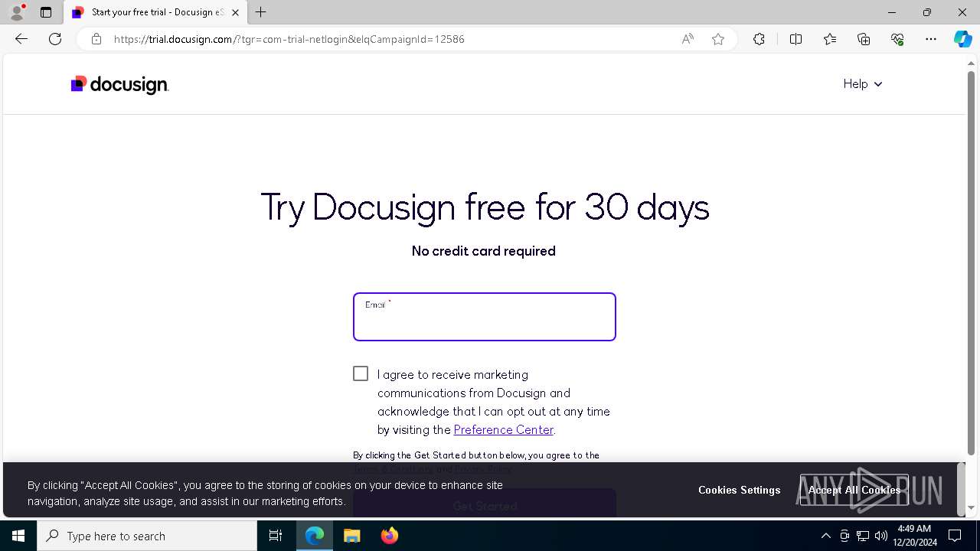Viewport: 980px width, 551px height.
Task: Open the tab actions menu icon
Action: [46, 12]
